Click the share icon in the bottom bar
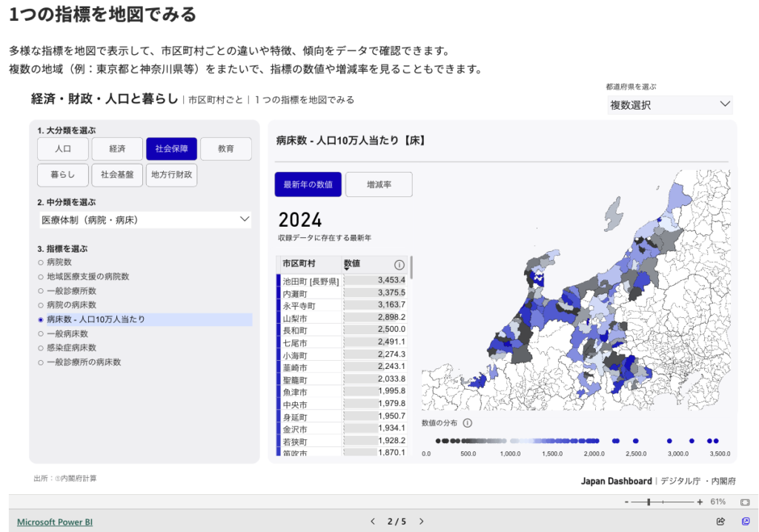Viewport: 759px width, 532px height. [720, 522]
